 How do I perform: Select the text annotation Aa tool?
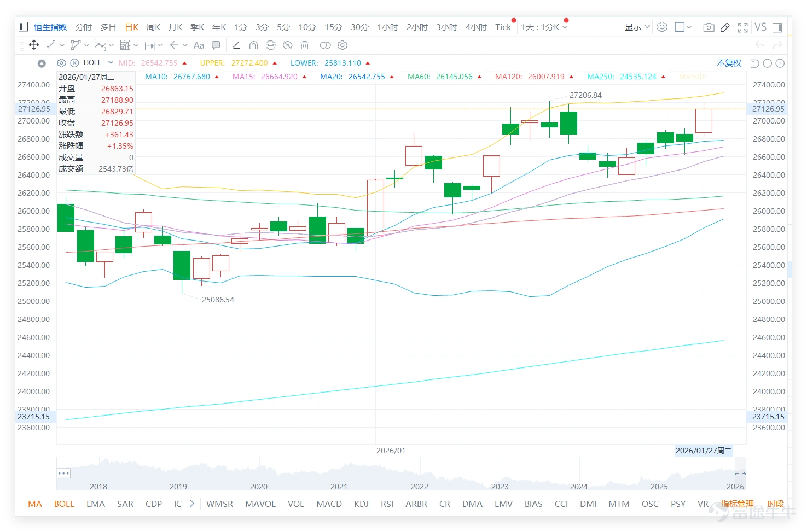click(199, 45)
